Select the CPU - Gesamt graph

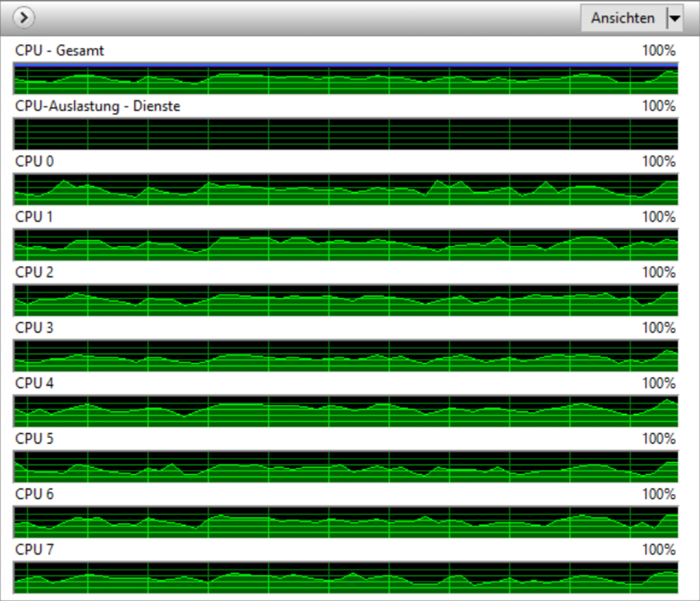coord(346,79)
